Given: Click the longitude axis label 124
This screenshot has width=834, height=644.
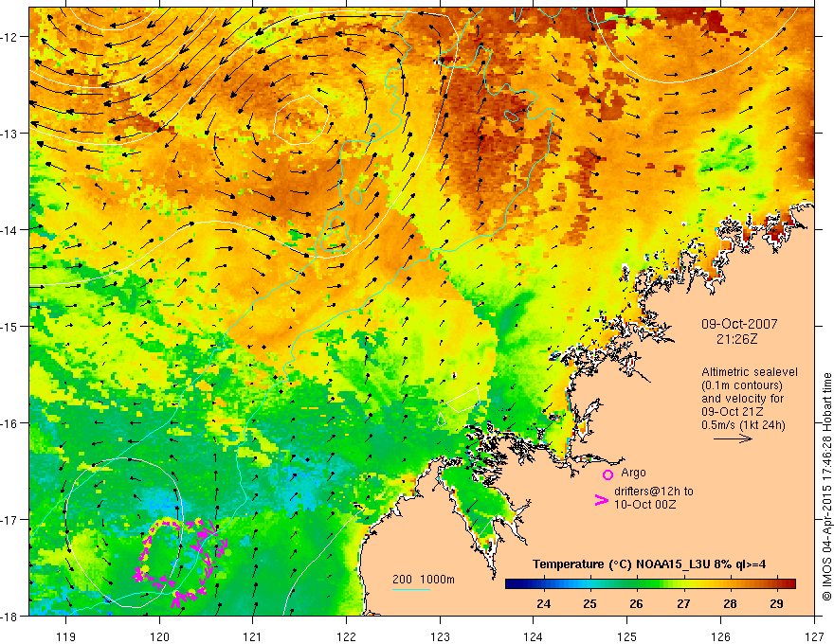Looking at the screenshot, I should [x=534, y=636].
